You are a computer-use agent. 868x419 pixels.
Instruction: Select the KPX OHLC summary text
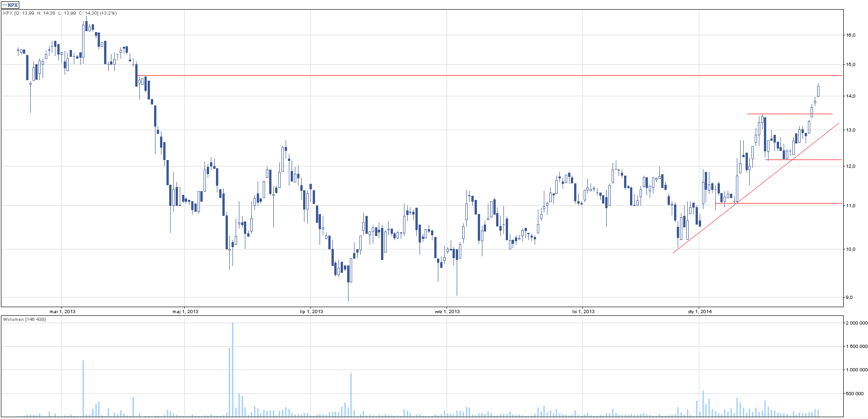coord(60,13)
